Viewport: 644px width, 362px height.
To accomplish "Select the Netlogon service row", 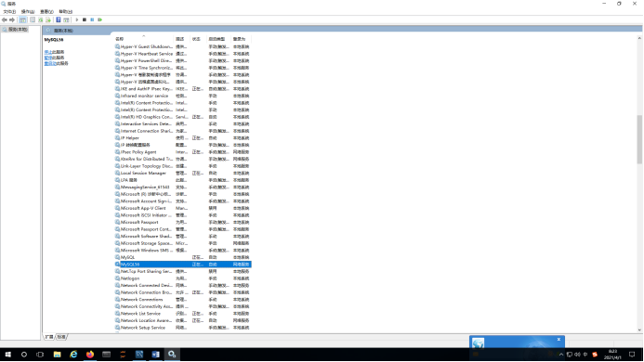I will click(x=183, y=278).
